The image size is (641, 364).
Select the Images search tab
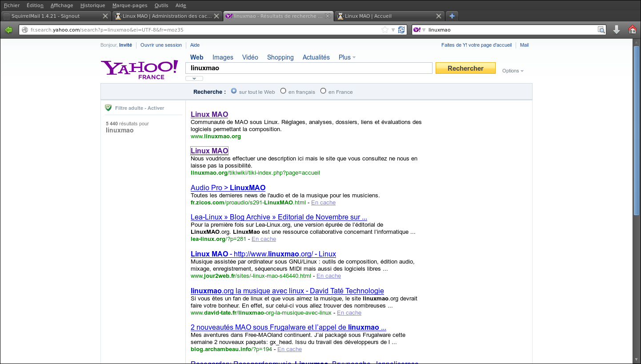(223, 57)
